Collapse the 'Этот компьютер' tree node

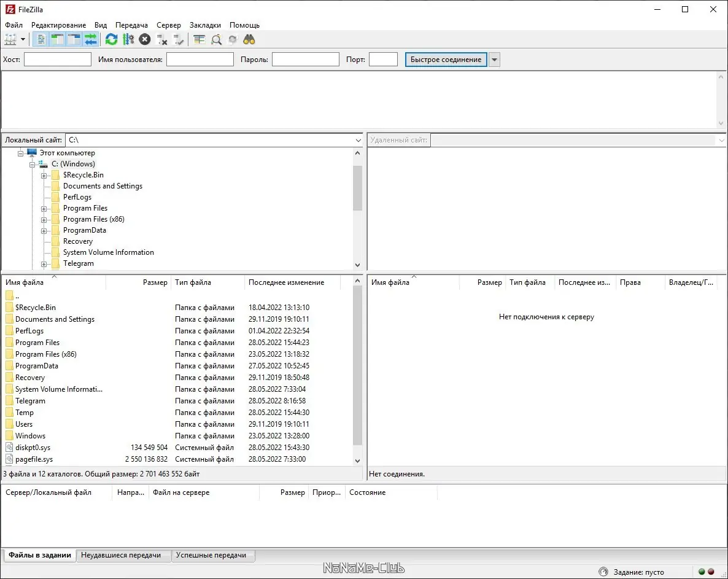(x=20, y=153)
